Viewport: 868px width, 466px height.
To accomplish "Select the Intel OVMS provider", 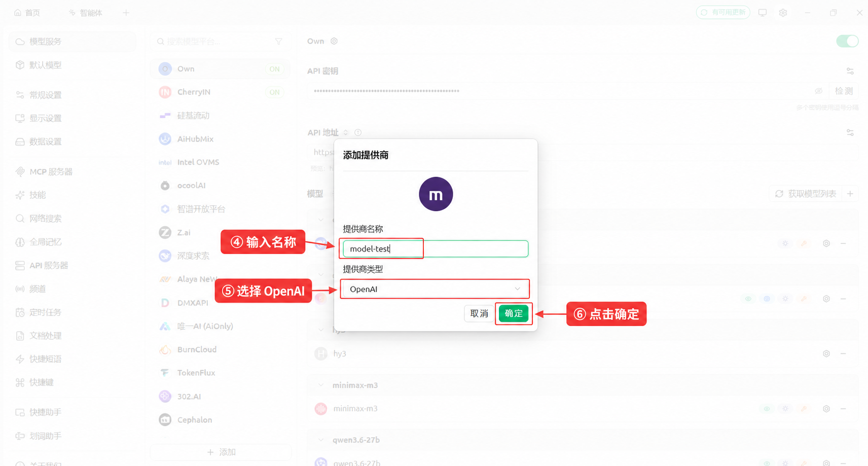I will pyautogui.click(x=221, y=162).
